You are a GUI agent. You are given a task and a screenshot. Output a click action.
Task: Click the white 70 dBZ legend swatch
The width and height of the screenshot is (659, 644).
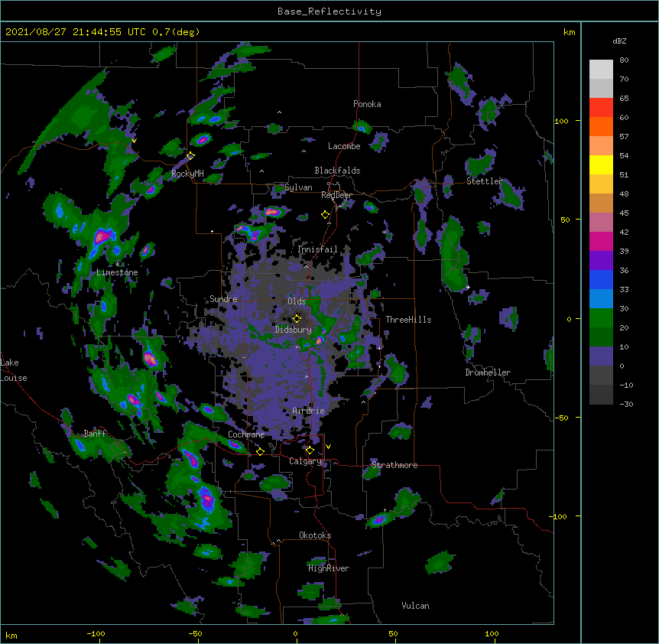coord(601,69)
